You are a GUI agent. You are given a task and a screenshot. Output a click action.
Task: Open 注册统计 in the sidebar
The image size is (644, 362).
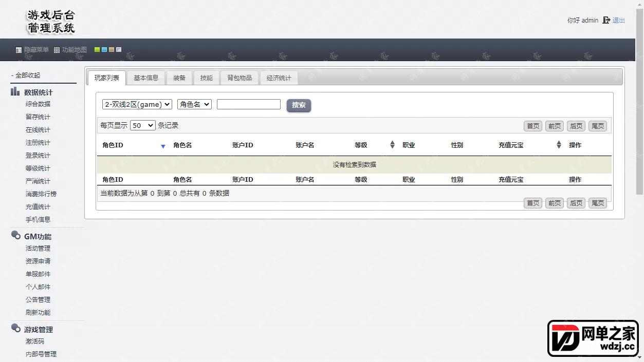tap(38, 142)
